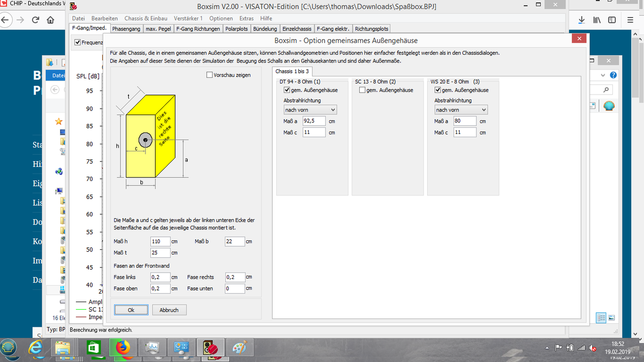Open Windows Store from taskbar
The width and height of the screenshot is (644, 362).
coord(94,348)
